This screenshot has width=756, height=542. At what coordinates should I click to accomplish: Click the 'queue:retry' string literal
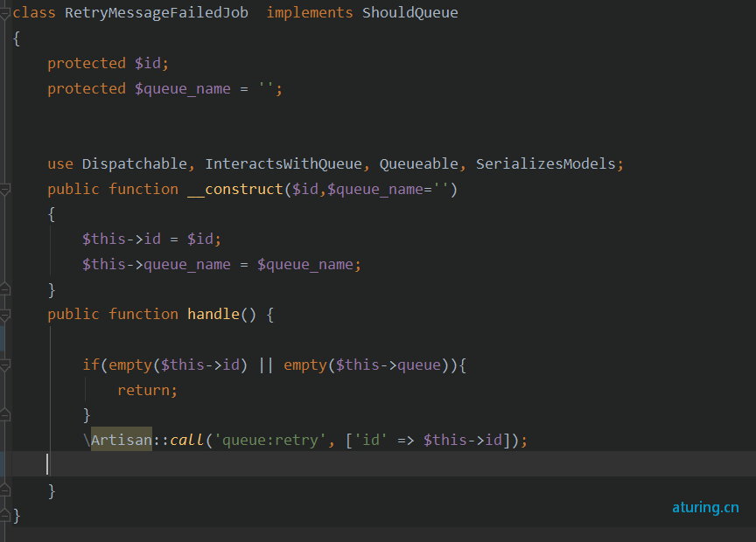pos(270,440)
